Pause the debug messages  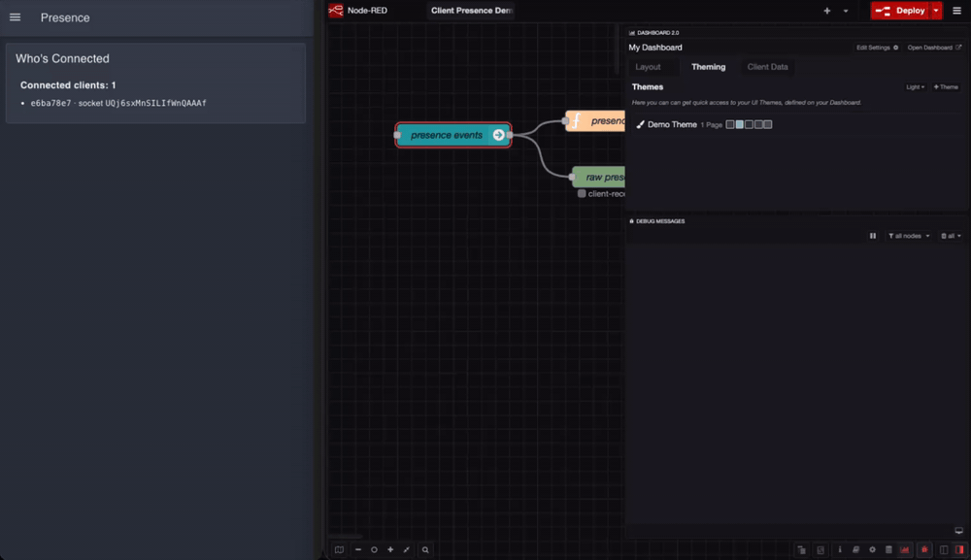(873, 236)
